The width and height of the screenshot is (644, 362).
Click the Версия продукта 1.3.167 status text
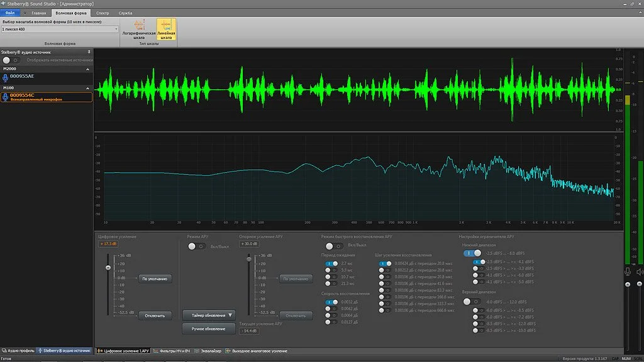pyautogui.click(x=584, y=359)
